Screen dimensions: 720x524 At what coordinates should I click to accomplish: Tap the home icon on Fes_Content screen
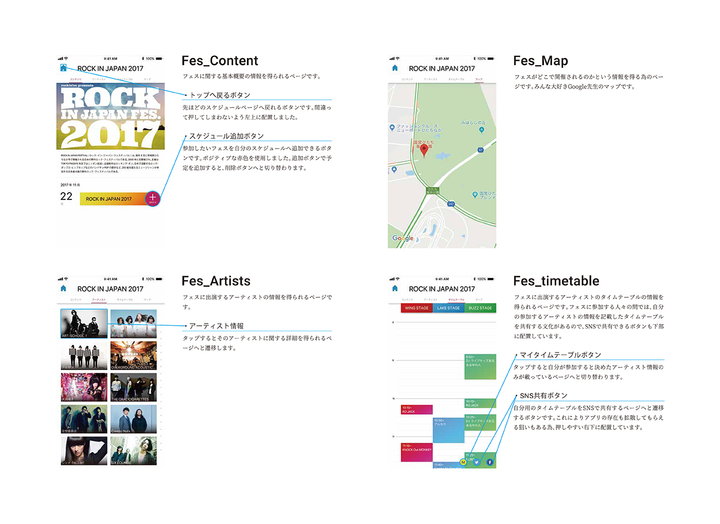(63, 68)
